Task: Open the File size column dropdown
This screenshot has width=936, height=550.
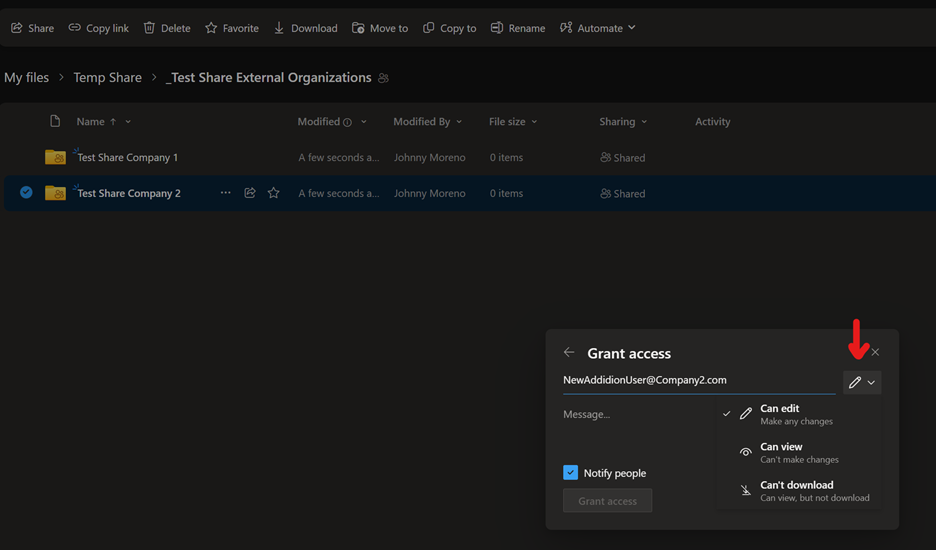Action: click(534, 122)
